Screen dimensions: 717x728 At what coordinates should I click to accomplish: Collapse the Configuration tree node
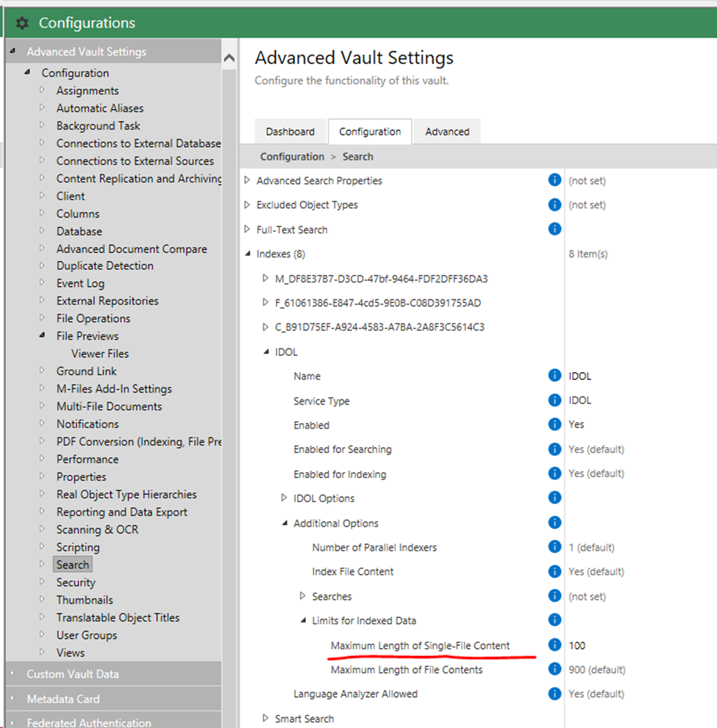[28, 72]
